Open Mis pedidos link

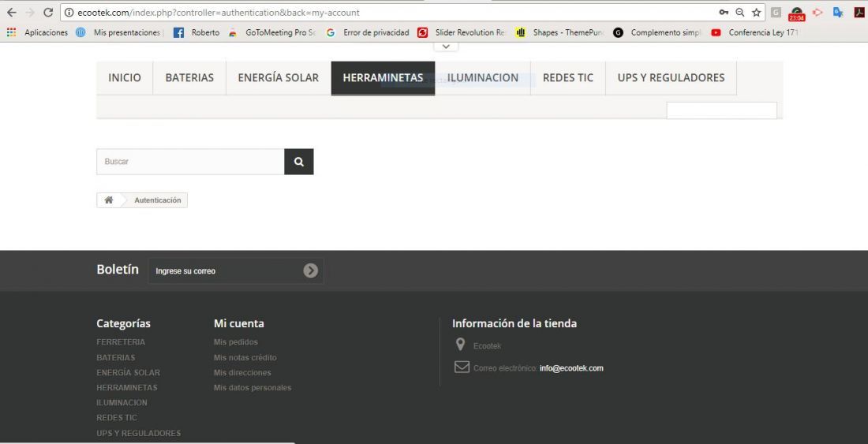click(236, 342)
